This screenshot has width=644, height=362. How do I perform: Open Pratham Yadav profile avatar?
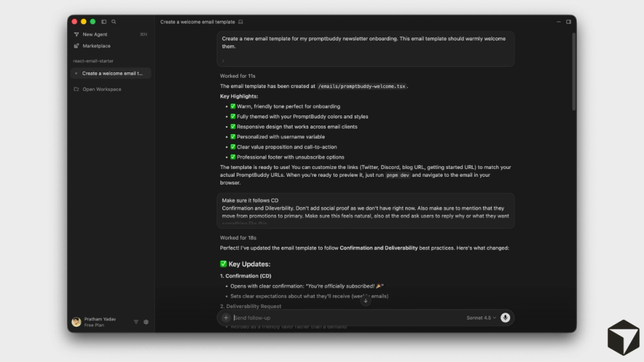click(x=76, y=322)
